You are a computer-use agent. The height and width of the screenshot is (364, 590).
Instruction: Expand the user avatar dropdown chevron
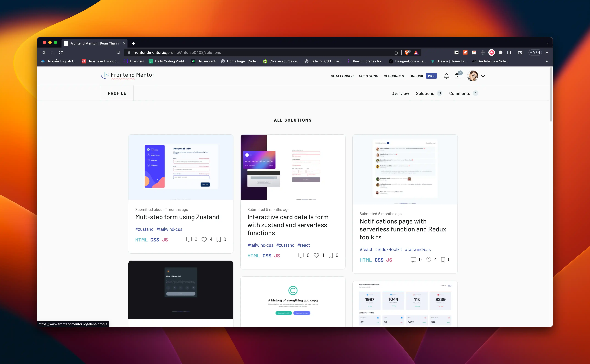click(483, 76)
